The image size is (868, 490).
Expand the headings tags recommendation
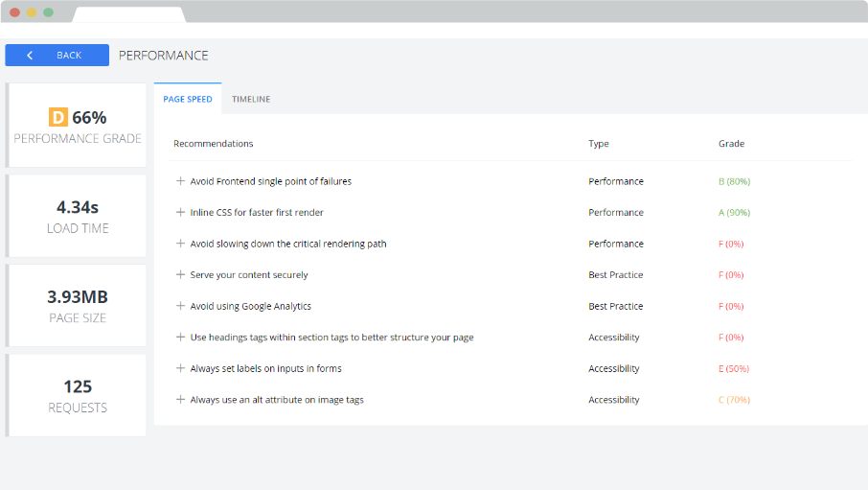click(x=180, y=337)
